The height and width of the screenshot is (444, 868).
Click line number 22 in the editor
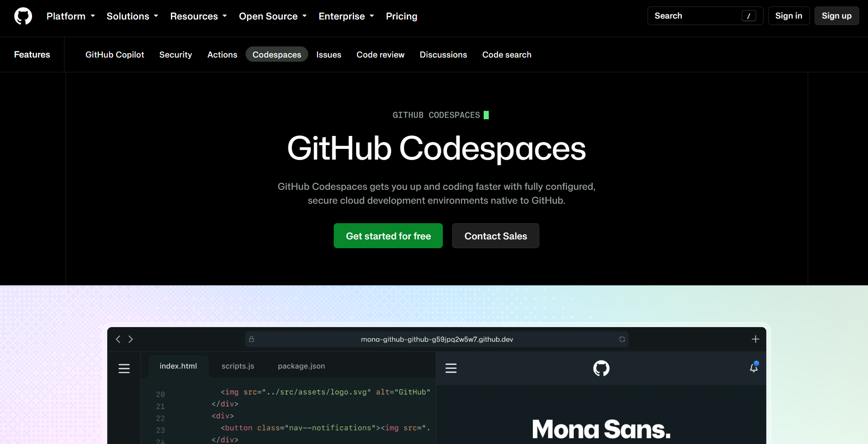160,418
